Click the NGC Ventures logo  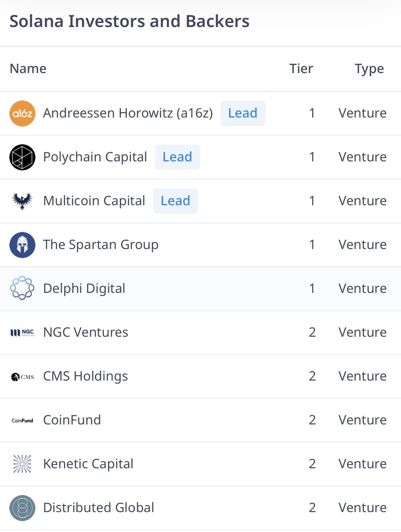[x=22, y=333]
